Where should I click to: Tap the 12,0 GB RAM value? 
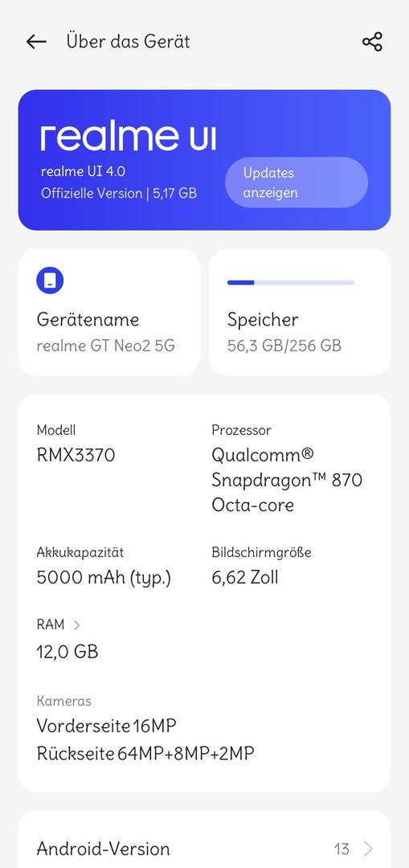click(67, 652)
